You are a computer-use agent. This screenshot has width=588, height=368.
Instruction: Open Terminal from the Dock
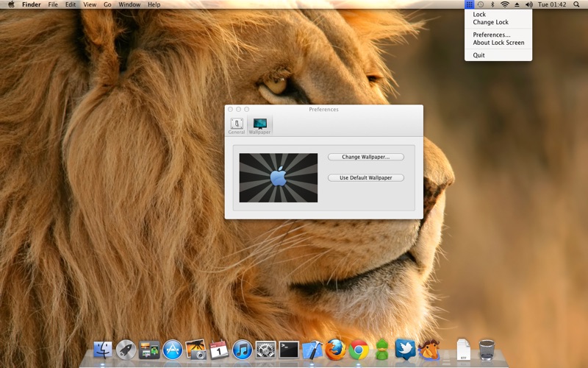289,349
